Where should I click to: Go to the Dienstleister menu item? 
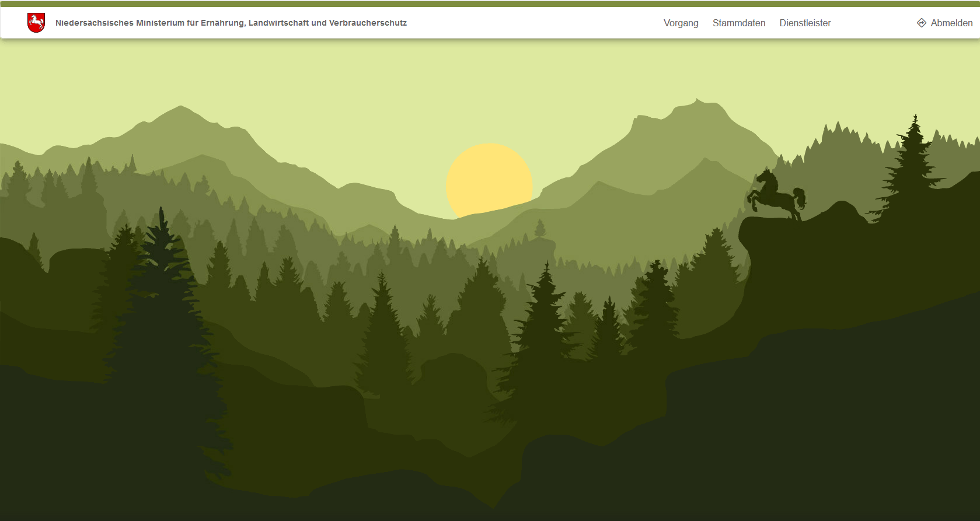tap(805, 23)
